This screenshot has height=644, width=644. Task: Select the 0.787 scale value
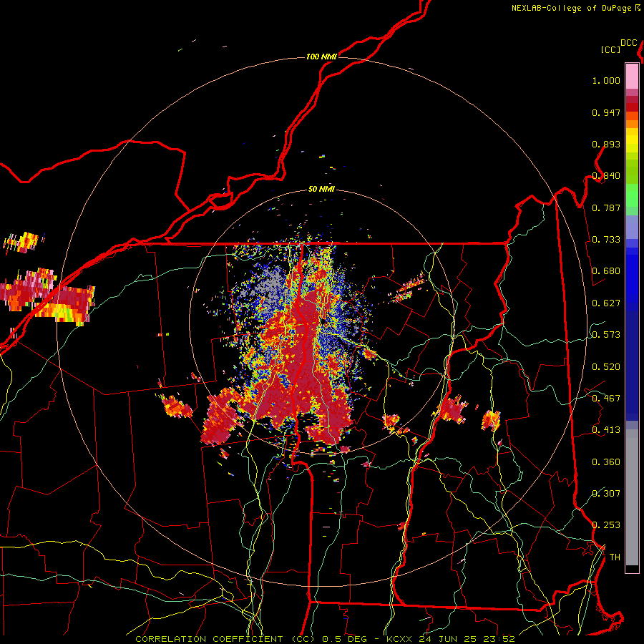click(x=606, y=208)
